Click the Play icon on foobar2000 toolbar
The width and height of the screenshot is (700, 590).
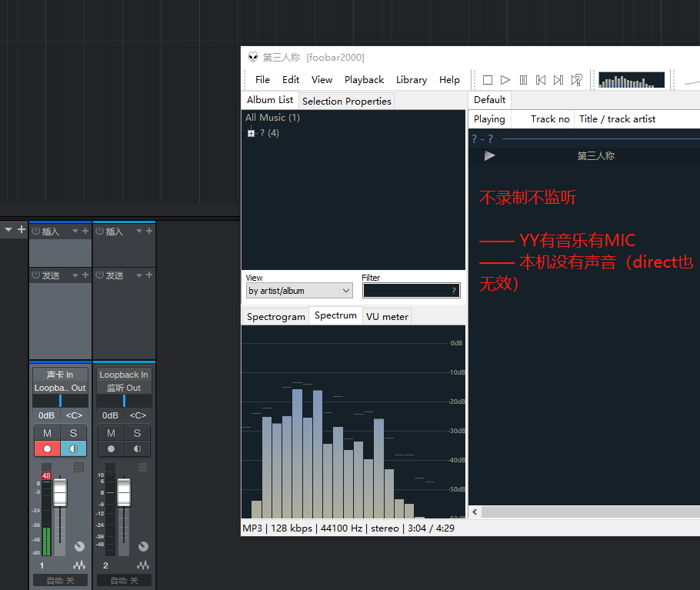point(505,79)
